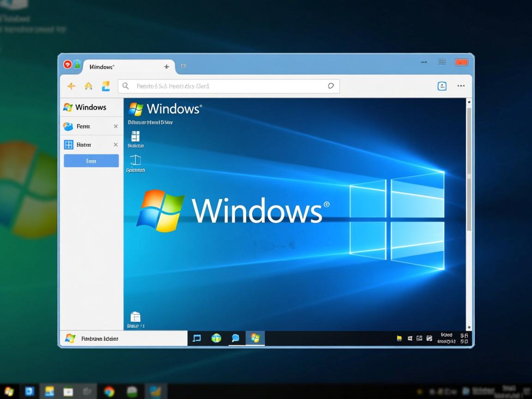Viewport: 532px width, 399px height.
Task: Click the blue square icon near three dots
Action: (x=442, y=86)
